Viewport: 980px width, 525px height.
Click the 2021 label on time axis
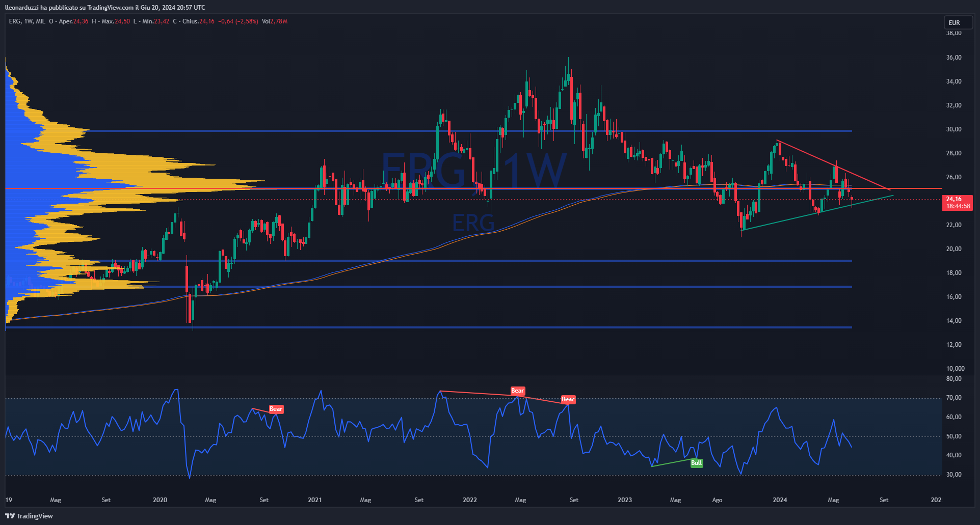click(315, 500)
